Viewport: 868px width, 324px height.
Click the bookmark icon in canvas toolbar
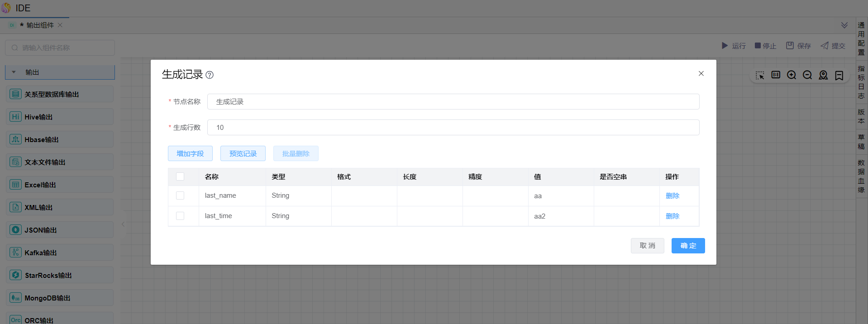click(x=839, y=75)
